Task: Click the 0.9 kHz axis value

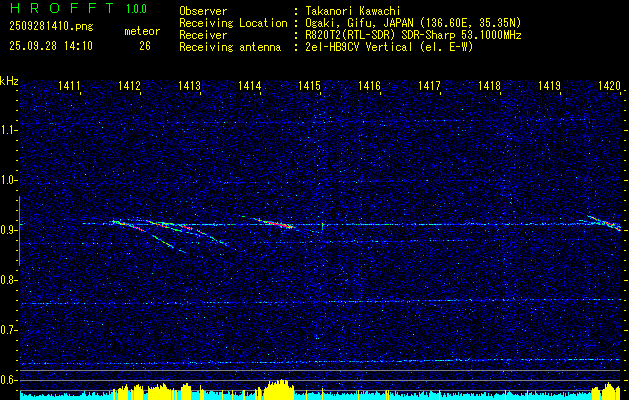Action: pyautogui.click(x=8, y=230)
